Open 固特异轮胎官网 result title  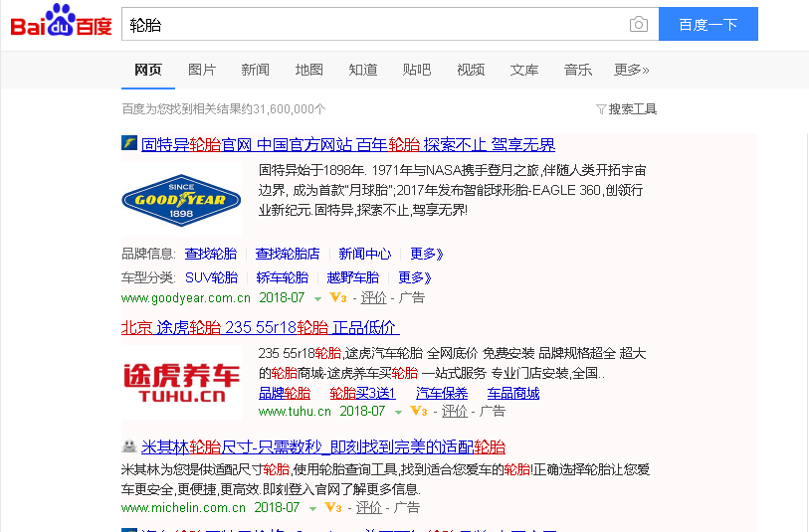pos(348,144)
